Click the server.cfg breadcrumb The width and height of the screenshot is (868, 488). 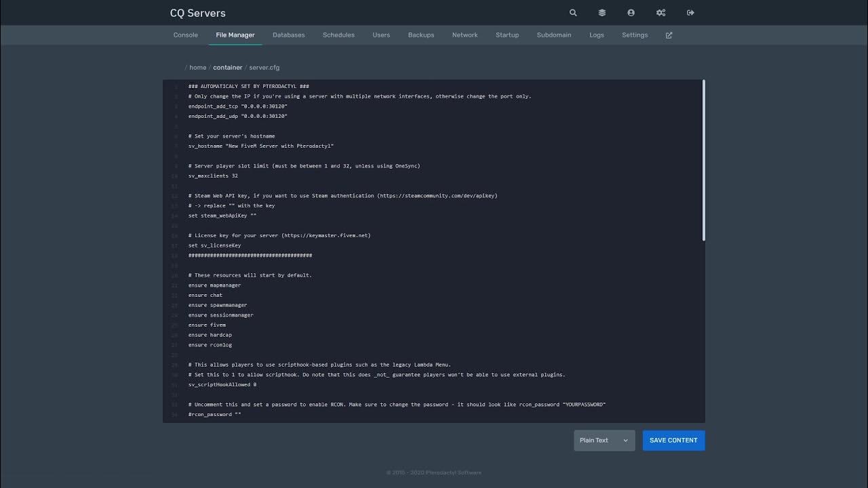click(264, 68)
